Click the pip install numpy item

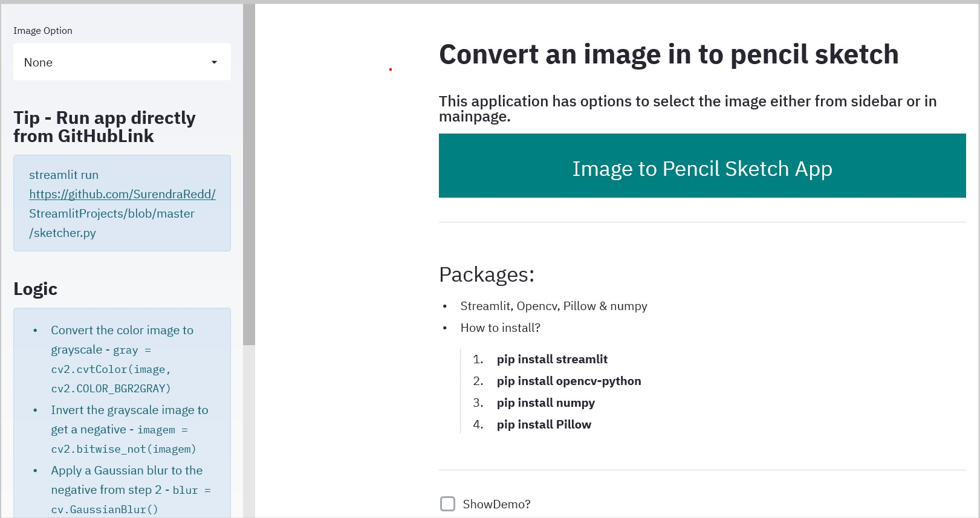pyautogui.click(x=545, y=403)
